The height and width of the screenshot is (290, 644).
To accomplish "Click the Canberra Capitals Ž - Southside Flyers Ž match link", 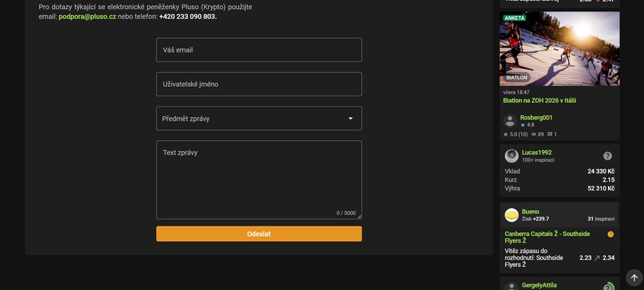I will click(547, 237).
